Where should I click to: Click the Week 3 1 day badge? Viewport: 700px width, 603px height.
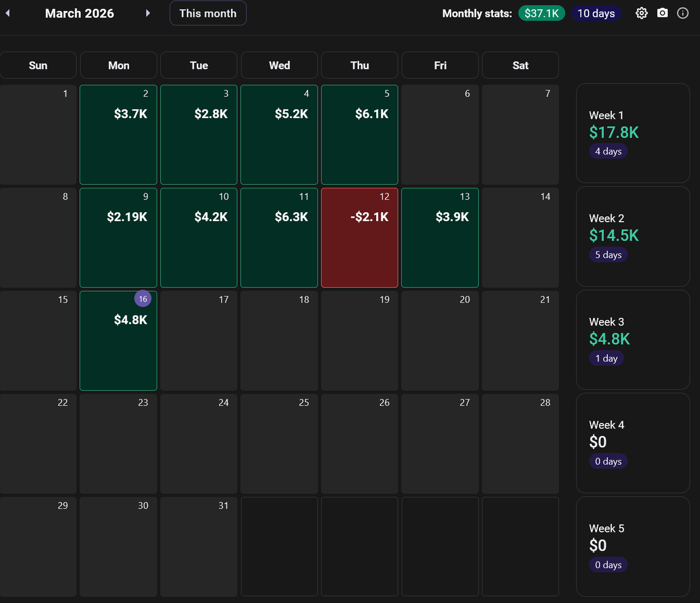coord(607,358)
